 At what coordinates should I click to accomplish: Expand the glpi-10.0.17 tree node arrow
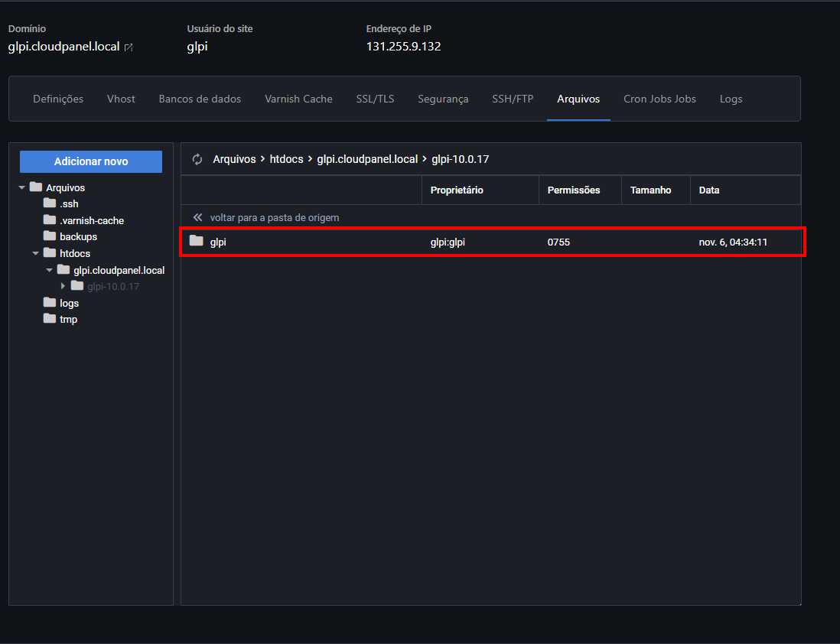point(63,286)
